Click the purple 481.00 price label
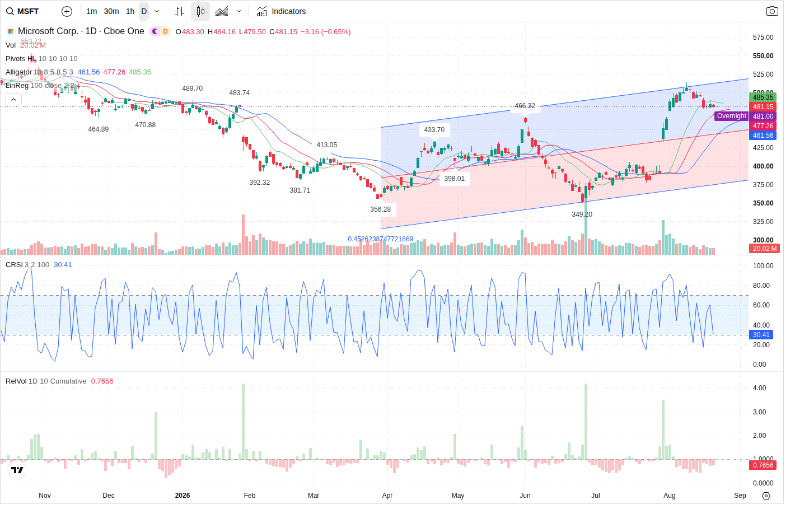 (763, 116)
